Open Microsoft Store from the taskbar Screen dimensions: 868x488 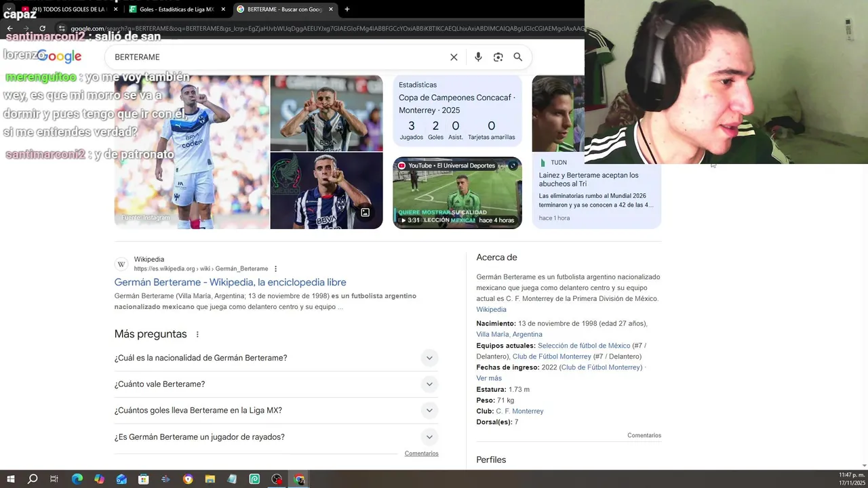coord(143,479)
